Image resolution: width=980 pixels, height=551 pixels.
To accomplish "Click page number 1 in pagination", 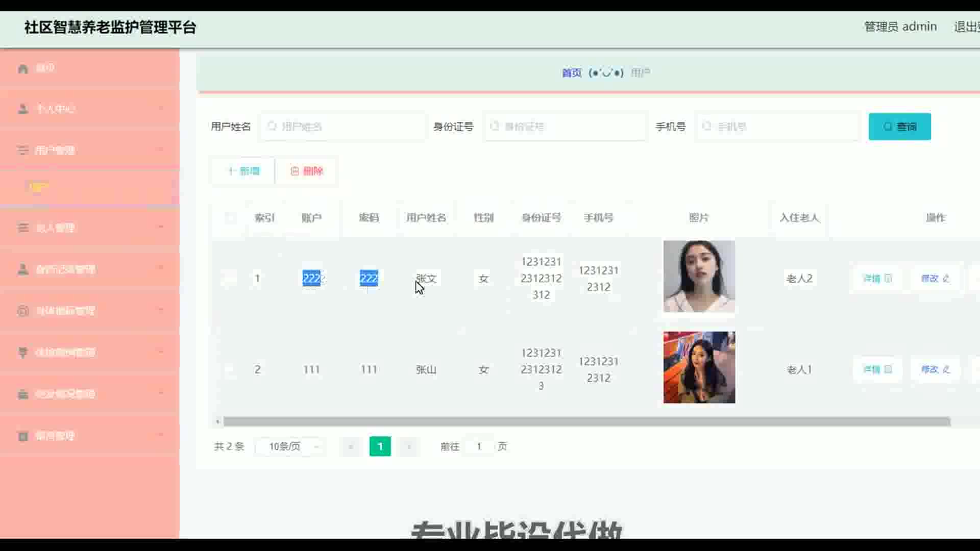I will click(380, 447).
